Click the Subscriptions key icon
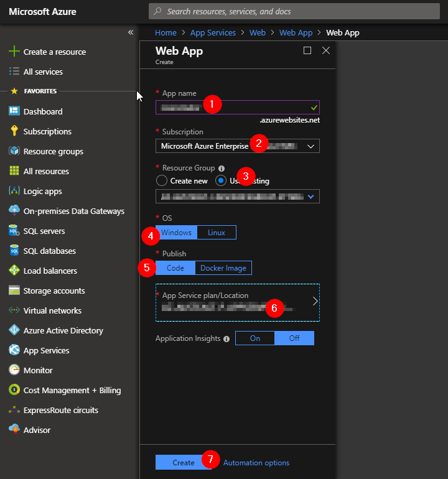This screenshot has height=479, width=448. click(14, 131)
